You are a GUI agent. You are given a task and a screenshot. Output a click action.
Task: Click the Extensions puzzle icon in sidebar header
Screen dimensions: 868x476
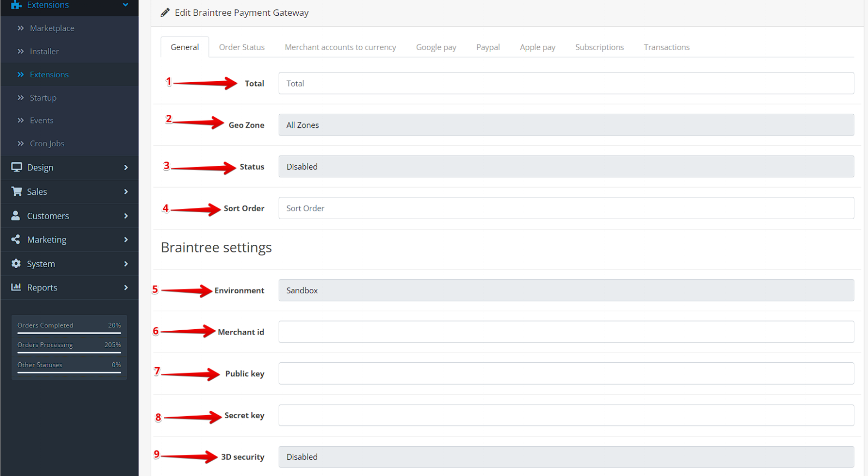16,5
